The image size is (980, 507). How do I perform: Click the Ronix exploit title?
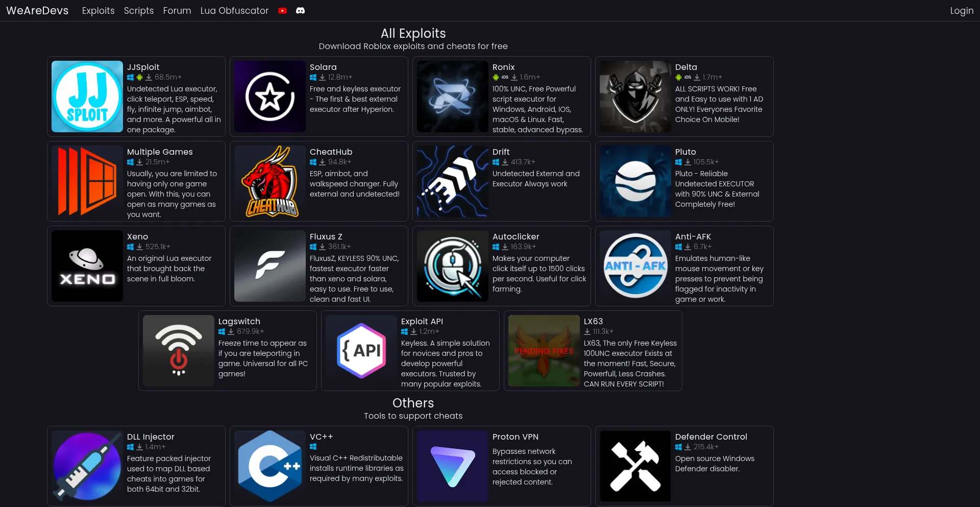coord(503,67)
